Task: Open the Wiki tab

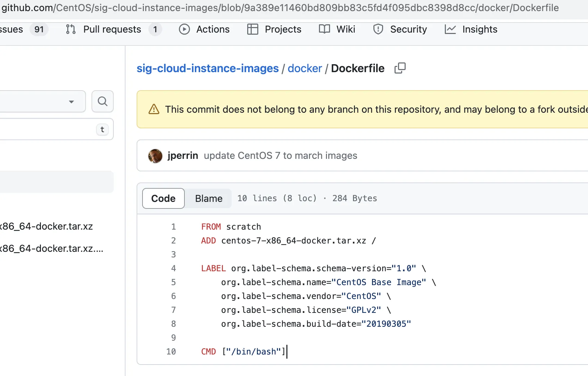Action: pos(337,29)
